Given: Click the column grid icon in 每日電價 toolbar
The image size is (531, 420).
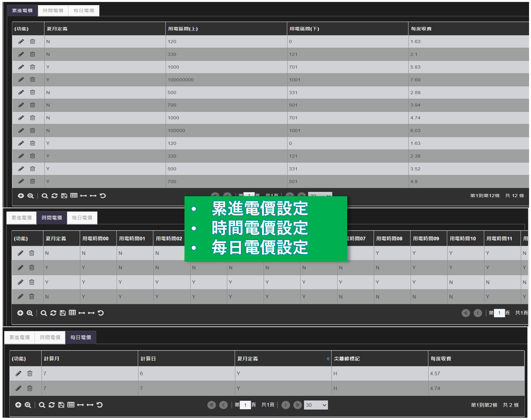Looking at the screenshot, I should click(x=71, y=405).
